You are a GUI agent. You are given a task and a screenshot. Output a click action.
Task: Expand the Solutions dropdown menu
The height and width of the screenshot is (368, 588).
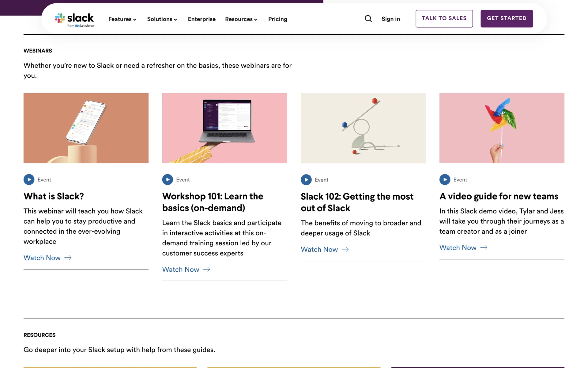tap(162, 19)
